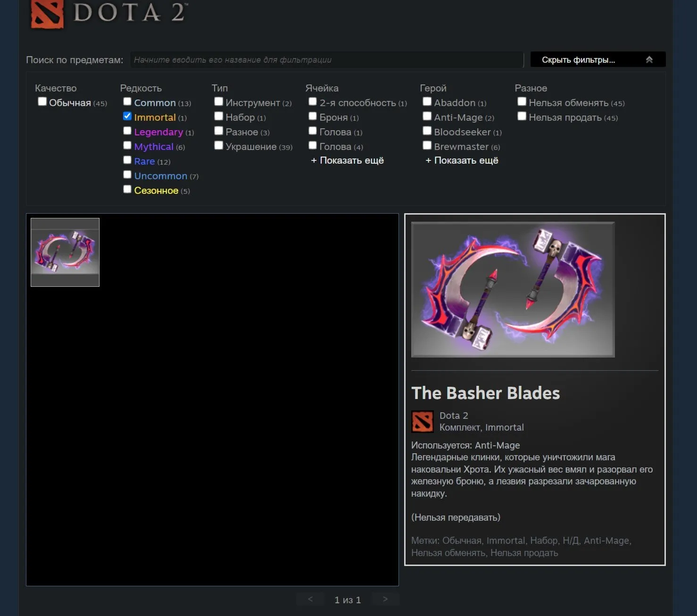Check the Голова (1) slot checkbox
The image size is (697, 616).
pos(313,131)
